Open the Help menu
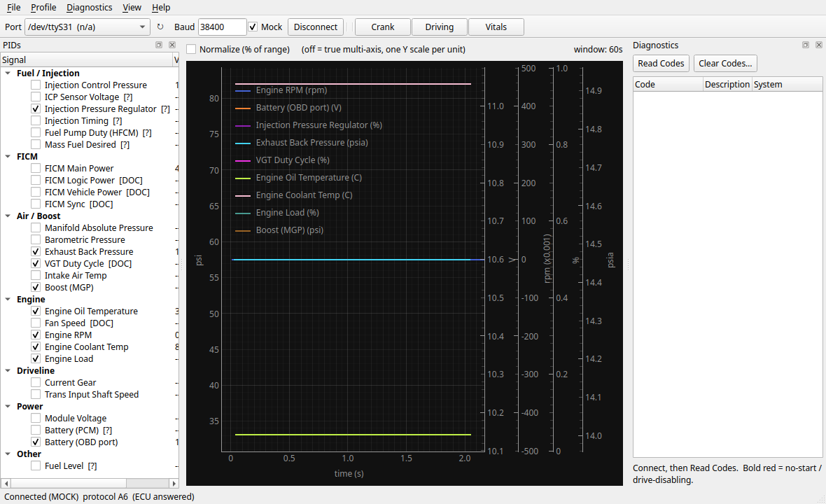 [161, 8]
